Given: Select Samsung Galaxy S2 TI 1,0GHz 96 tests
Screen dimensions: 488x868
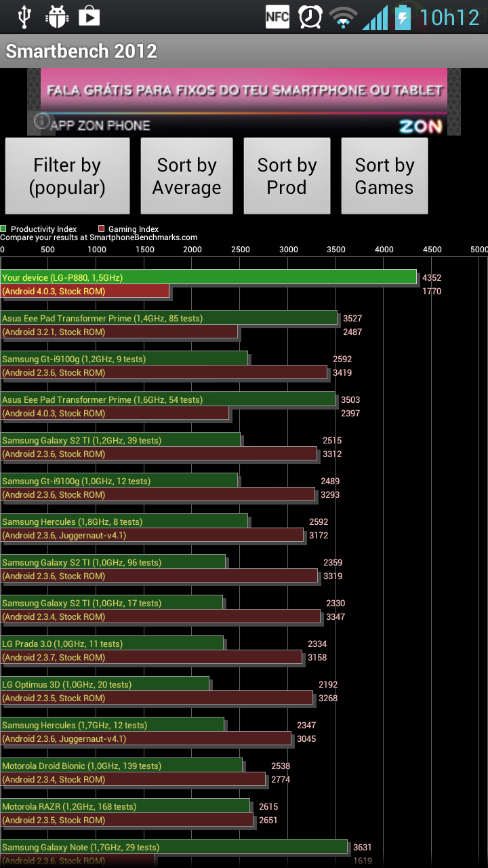Looking at the screenshot, I should pos(113,562).
